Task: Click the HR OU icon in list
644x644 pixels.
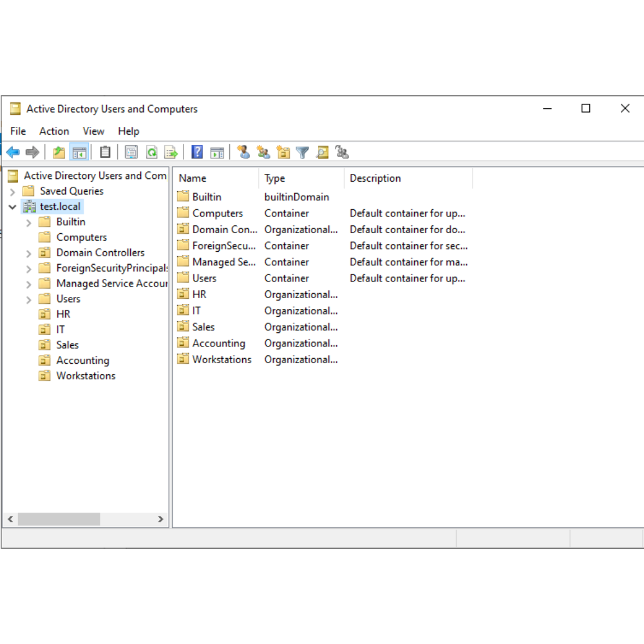Action: point(183,294)
